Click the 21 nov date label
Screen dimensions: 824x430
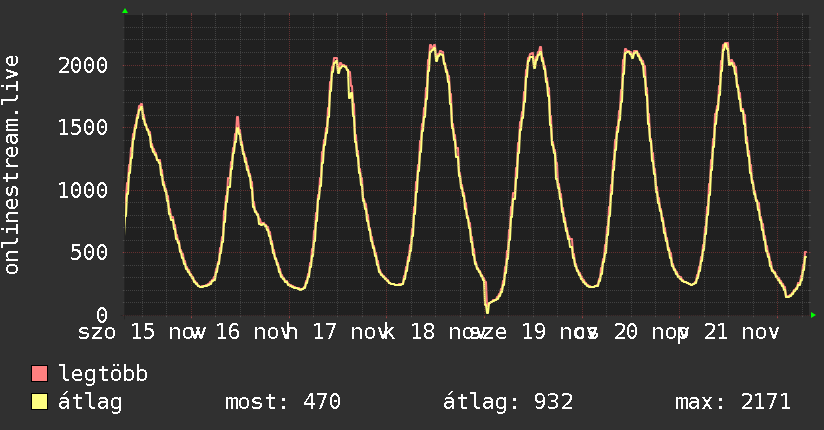point(742,332)
